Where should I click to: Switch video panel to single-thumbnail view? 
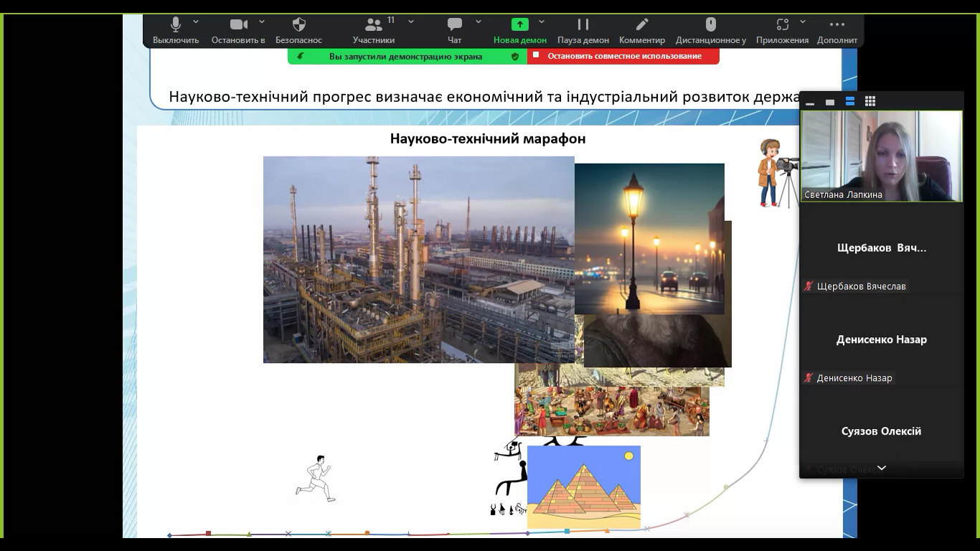coord(830,102)
